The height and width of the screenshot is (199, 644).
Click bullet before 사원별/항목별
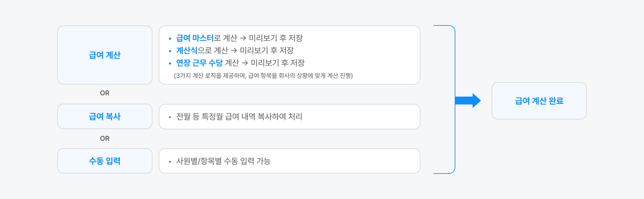click(170, 162)
